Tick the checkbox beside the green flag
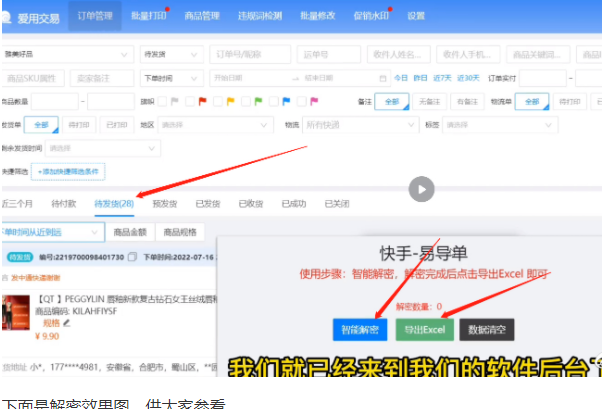Viewport: 602px width, 409px height. 246,101
